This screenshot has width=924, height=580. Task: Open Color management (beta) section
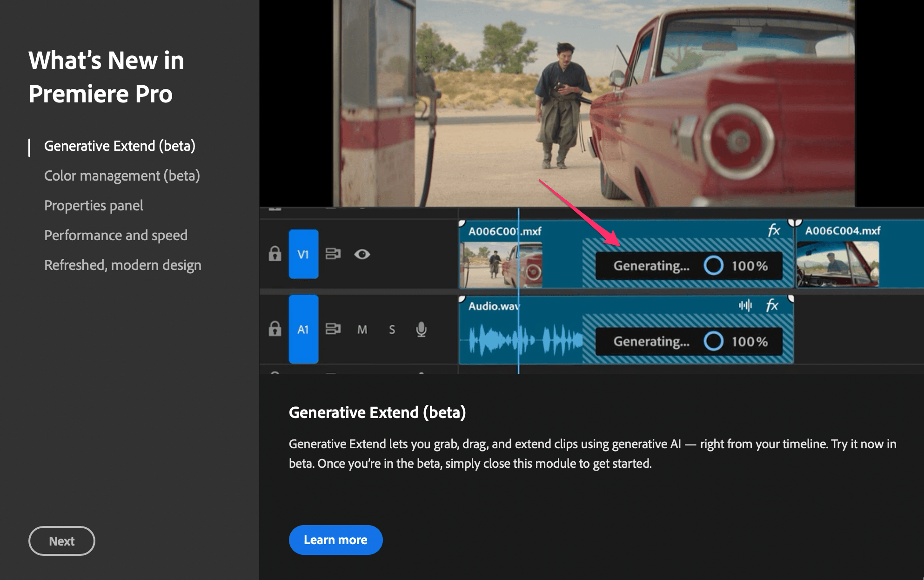122,176
